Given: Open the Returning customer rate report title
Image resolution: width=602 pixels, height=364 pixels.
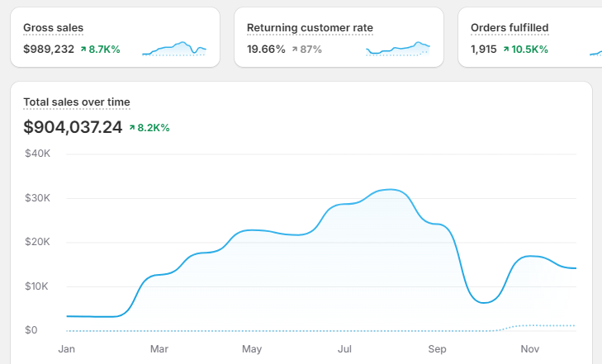Looking at the screenshot, I should (310, 28).
